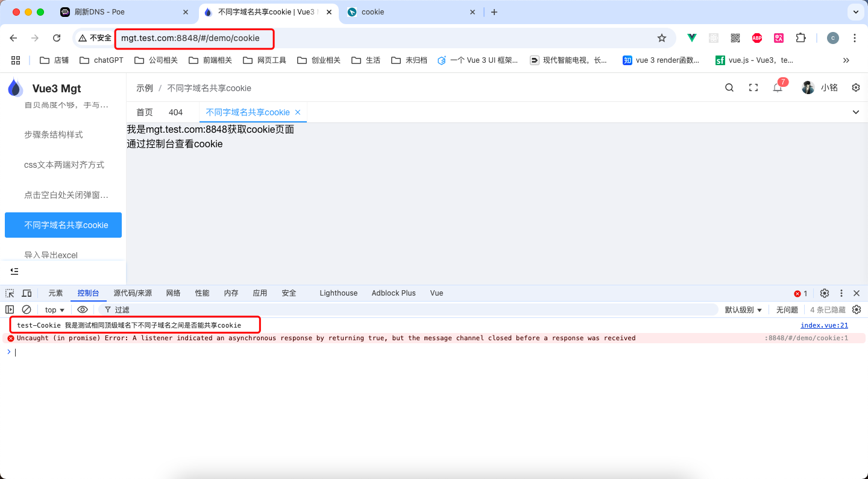
Task: Bookmark this page with the star icon
Action: (662, 38)
